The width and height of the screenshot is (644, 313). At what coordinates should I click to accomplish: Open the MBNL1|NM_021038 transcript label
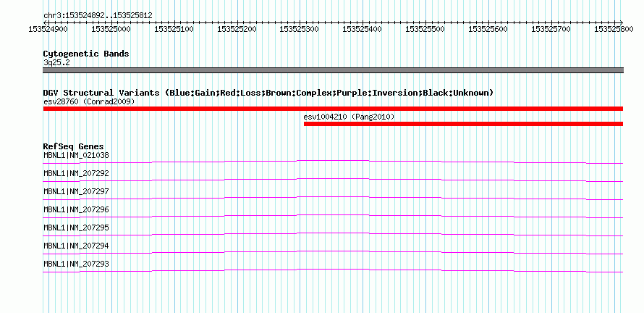[77, 156]
